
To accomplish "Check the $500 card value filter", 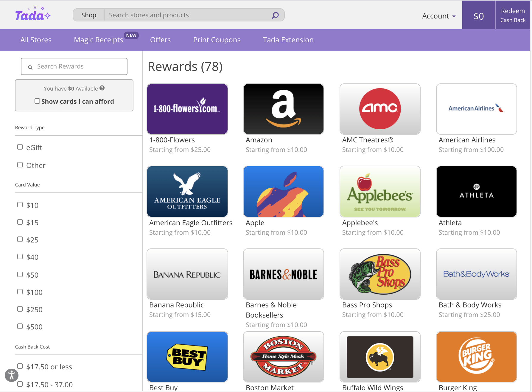I will tap(20, 326).
